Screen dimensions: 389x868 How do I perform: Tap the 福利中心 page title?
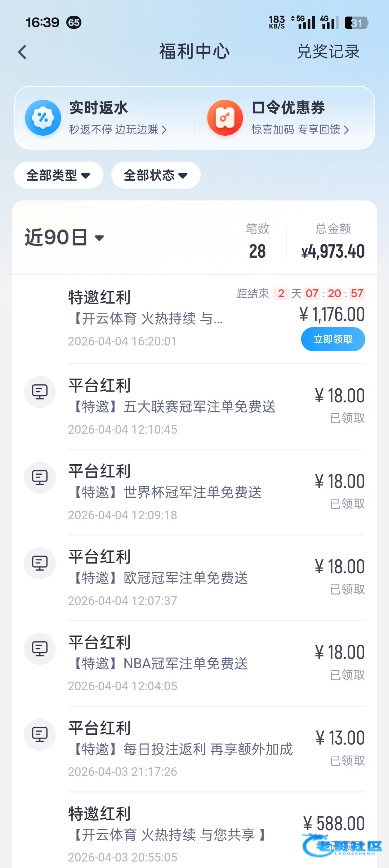point(194,51)
